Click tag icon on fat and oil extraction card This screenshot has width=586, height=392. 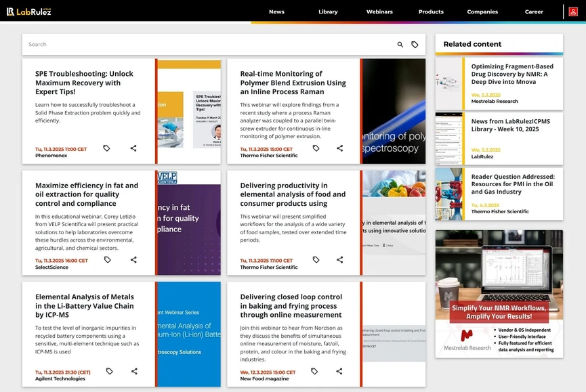click(108, 259)
